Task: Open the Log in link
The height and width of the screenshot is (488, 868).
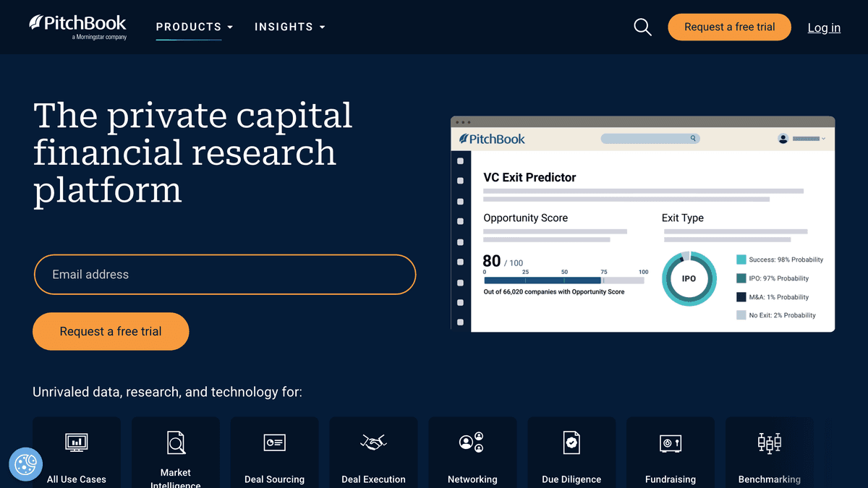Action: tap(824, 27)
